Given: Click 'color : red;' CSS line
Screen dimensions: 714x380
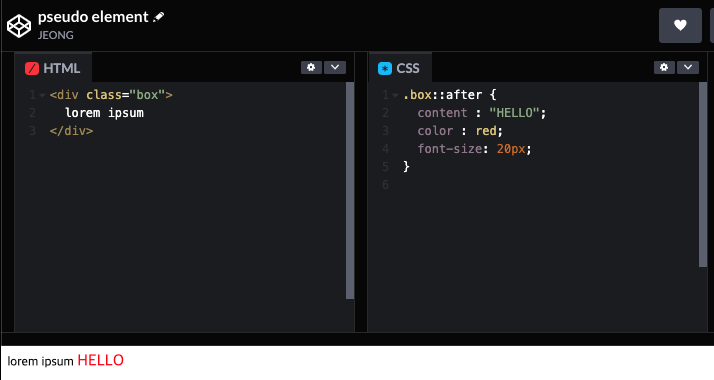Looking at the screenshot, I should [x=460, y=131].
